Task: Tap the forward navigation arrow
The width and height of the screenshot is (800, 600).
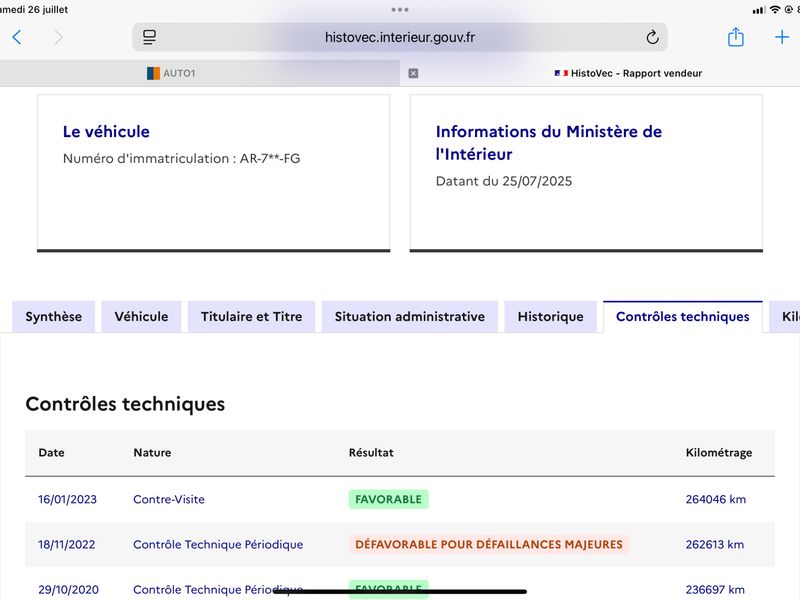Action: coord(58,37)
